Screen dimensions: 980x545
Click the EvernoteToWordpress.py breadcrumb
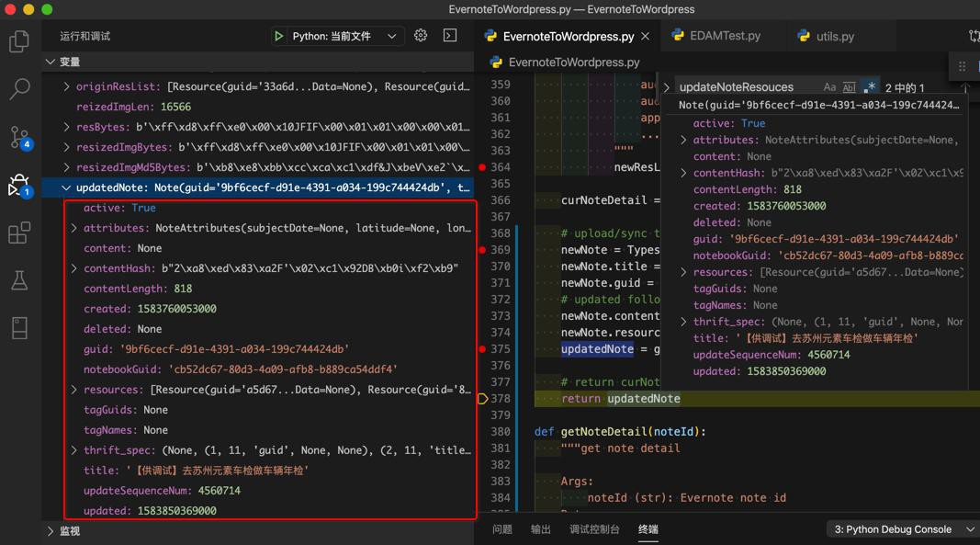574,62
